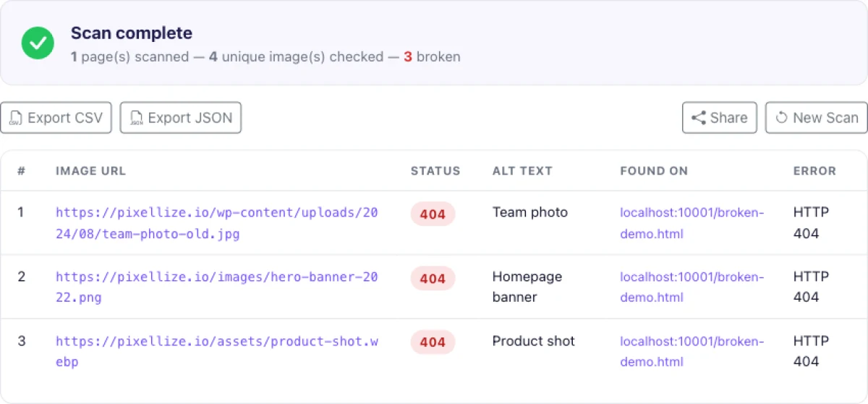Click the ERROR column header
The width and height of the screenshot is (868, 404).
[x=814, y=172]
